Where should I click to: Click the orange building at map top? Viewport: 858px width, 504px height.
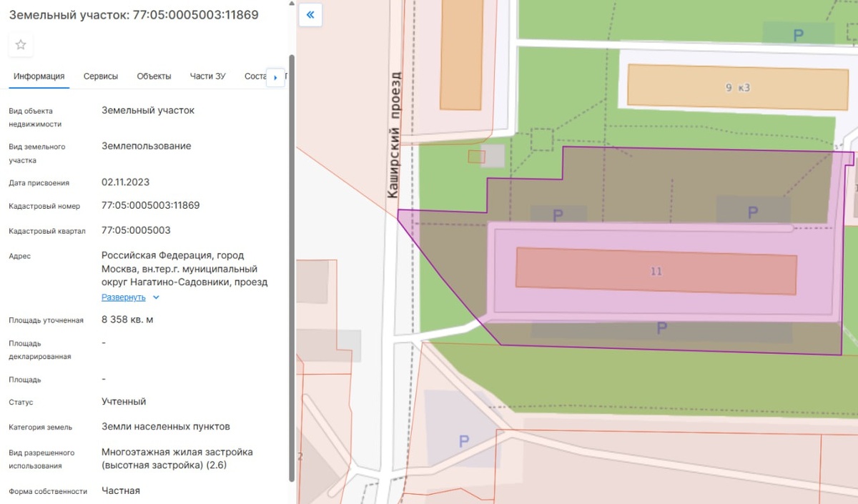click(462, 55)
